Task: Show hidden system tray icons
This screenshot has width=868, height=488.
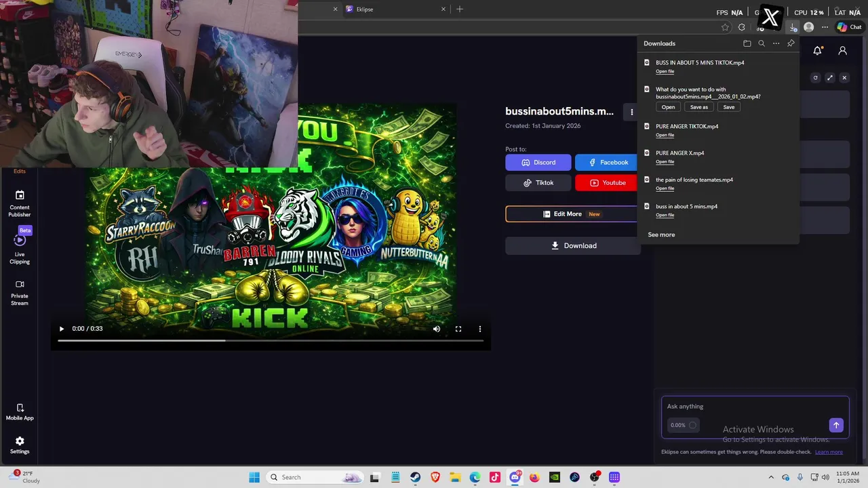Action: coord(771,477)
